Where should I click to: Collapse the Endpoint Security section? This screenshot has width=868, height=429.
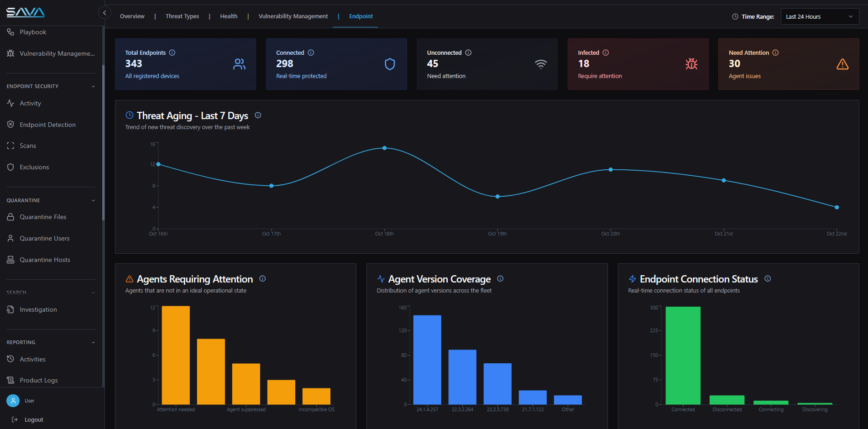tap(93, 86)
